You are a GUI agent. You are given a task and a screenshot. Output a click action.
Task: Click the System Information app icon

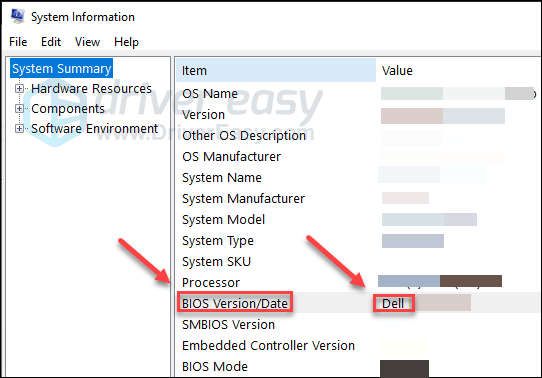tap(17, 16)
